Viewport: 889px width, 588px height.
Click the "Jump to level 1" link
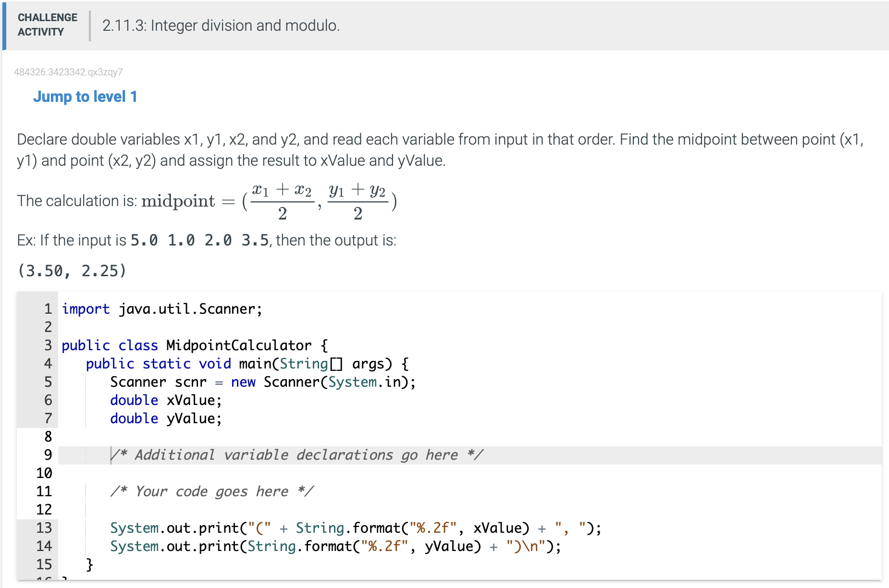[x=85, y=97]
